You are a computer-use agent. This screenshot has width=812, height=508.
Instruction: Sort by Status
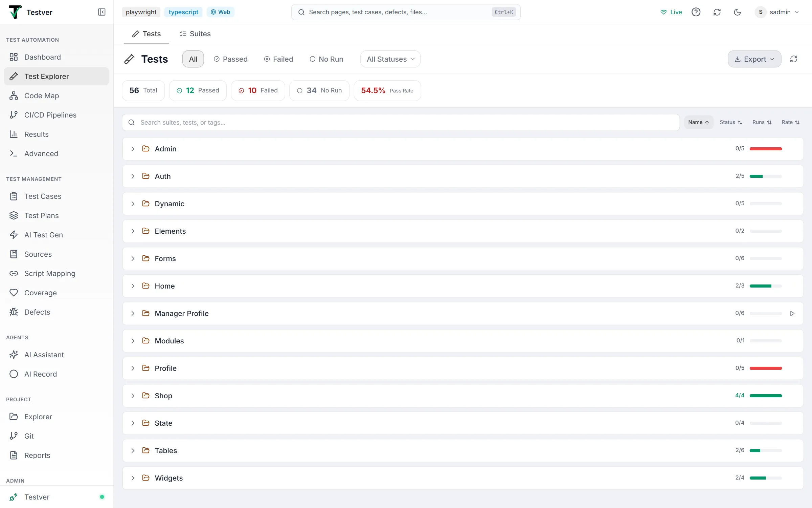click(731, 122)
